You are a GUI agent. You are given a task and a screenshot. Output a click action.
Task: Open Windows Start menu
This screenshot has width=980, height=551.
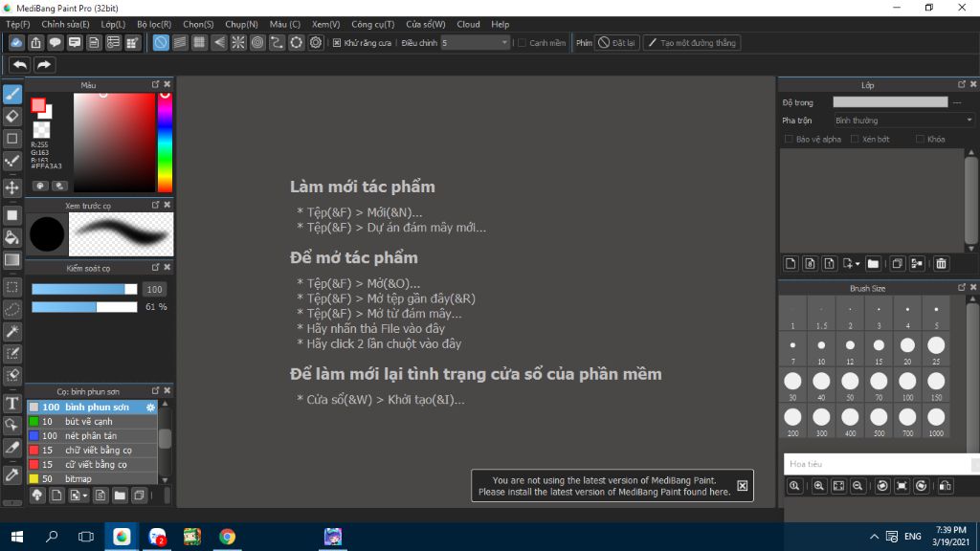17,537
